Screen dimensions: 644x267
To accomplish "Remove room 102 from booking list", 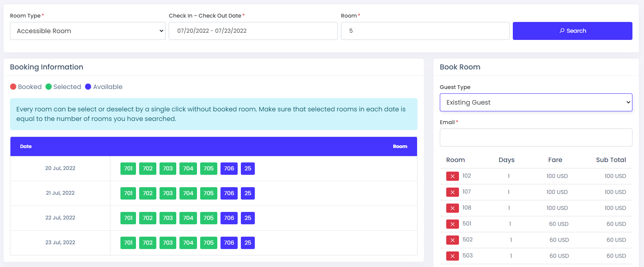I will coord(452,176).
